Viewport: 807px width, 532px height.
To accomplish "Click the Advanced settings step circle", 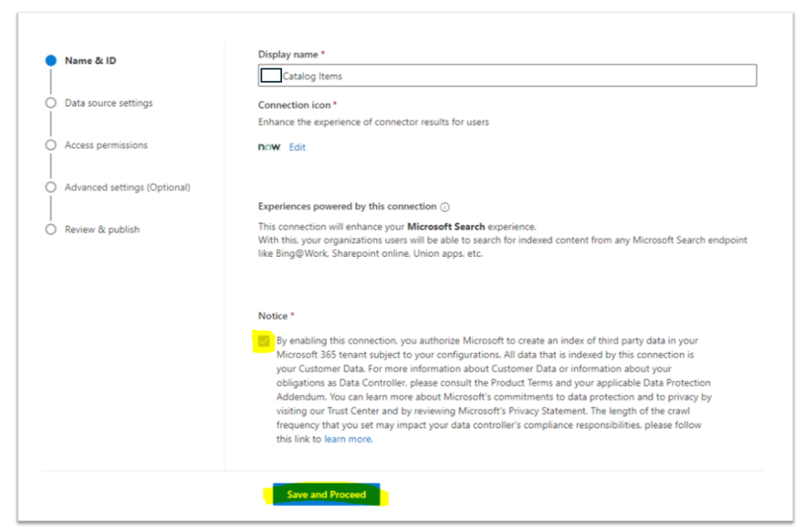I will [50, 188].
